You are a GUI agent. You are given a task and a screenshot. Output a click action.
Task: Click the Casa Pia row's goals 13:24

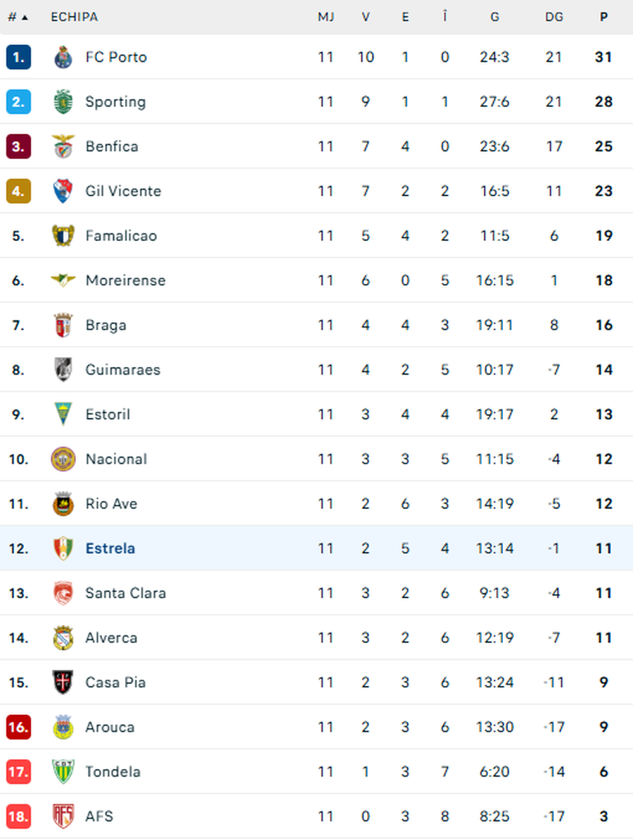pos(494,683)
